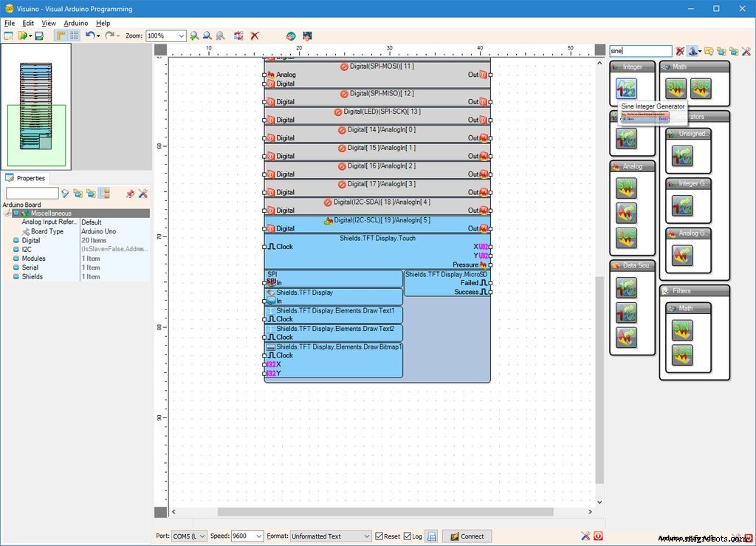Open the Arduino menu
The width and height of the screenshot is (756, 546).
click(x=76, y=23)
